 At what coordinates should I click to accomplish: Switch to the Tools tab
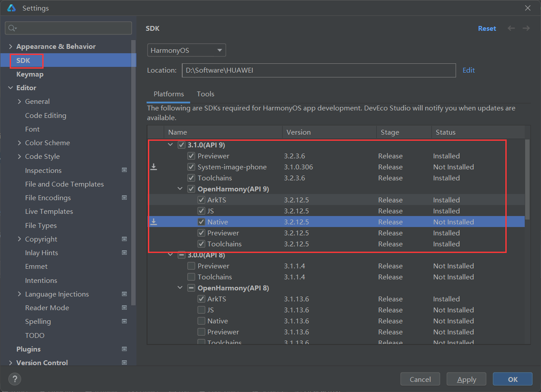pyautogui.click(x=206, y=94)
